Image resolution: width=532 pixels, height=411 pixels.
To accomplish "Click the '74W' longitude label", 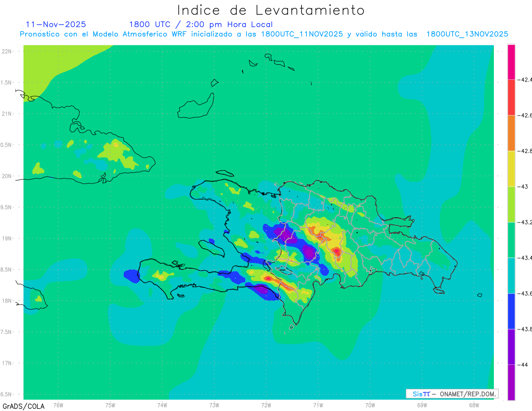I will coord(162,405).
